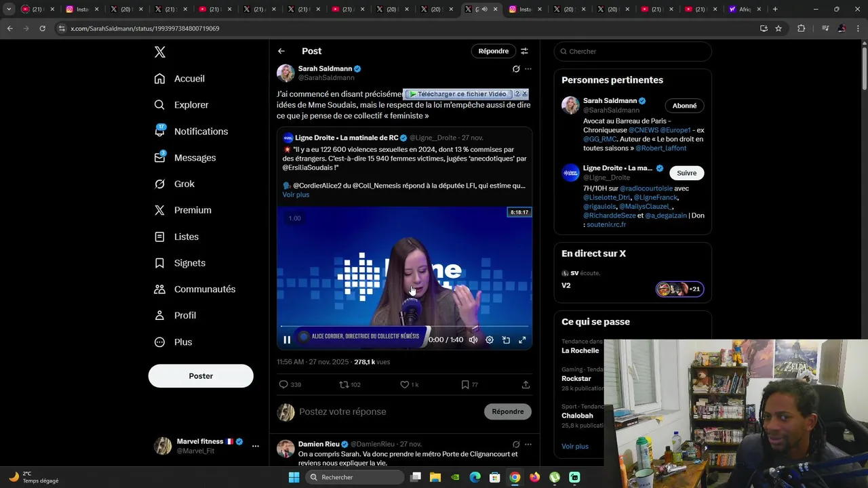This screenshot has height=488, width=868.
Task: Open more options on Damien Rieu's reply
Action: (x=528, y=445)
